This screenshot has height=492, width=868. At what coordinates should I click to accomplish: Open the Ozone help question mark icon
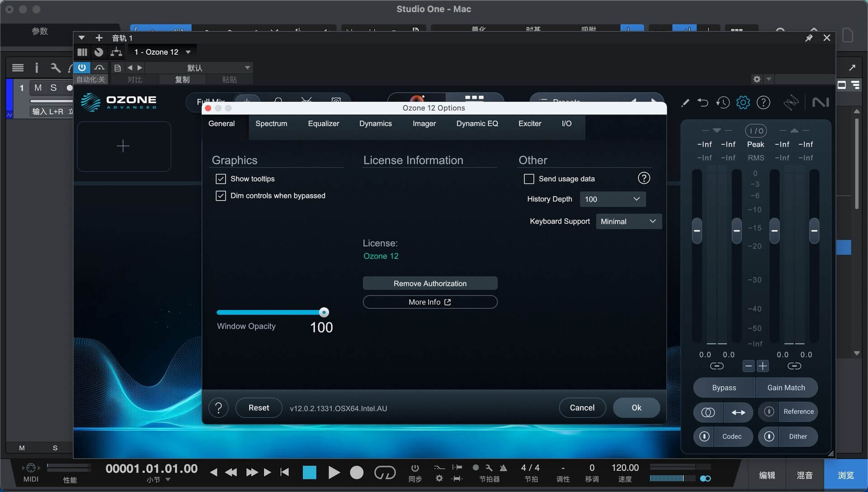tap(764, 103)
